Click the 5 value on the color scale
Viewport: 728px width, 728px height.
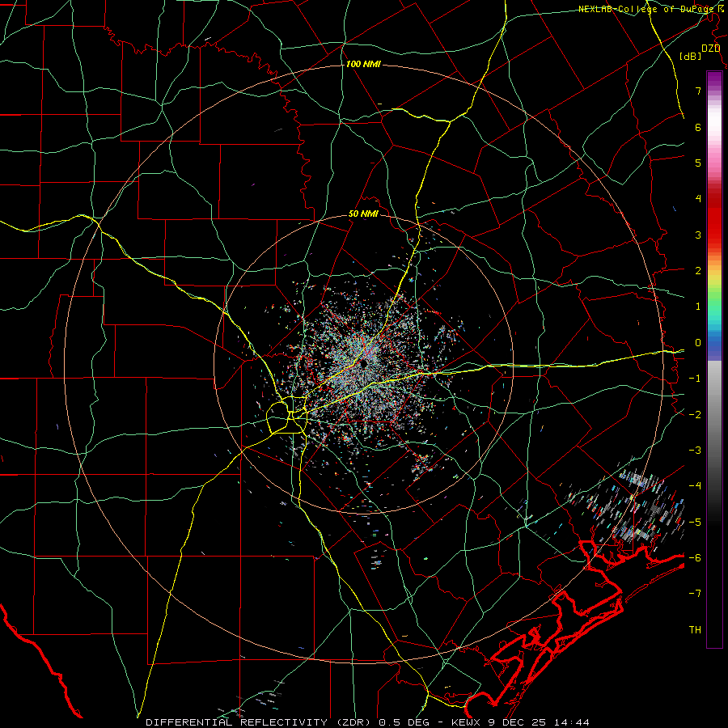coord(698,163)
